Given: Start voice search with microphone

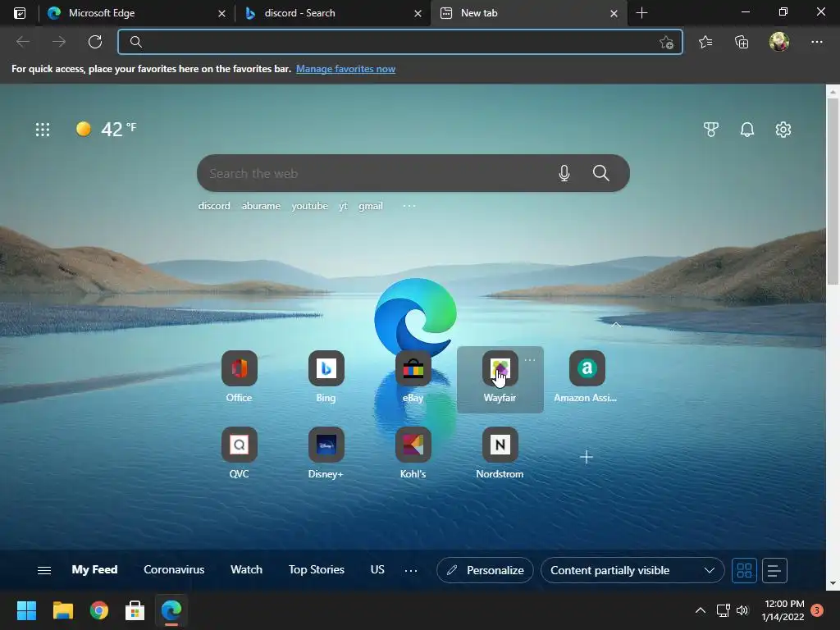Looking at the screenshot, I should [564, 173].
